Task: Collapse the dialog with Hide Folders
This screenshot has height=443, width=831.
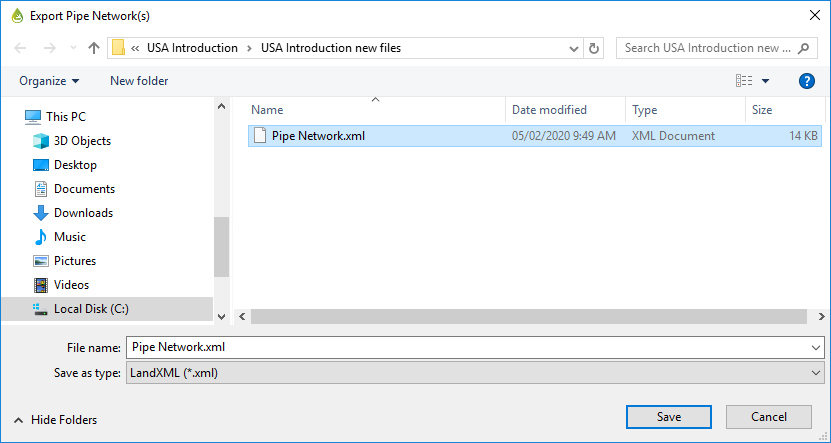Action: pyautogui.click(x=56, y=420)
